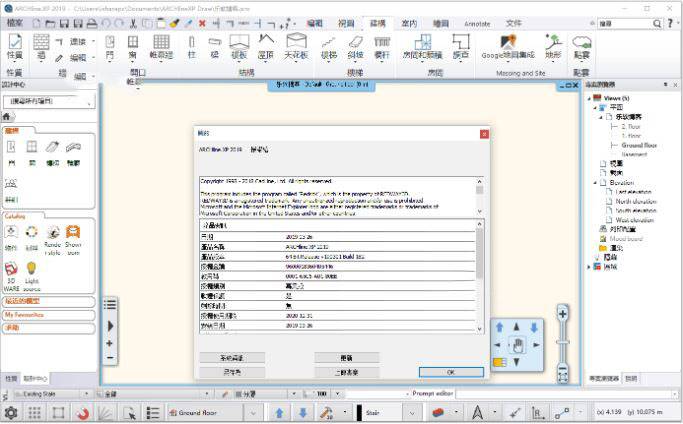Click the home icon in Design Center
The width and height of the screenshot is (683, 424).
pos(7,116)
